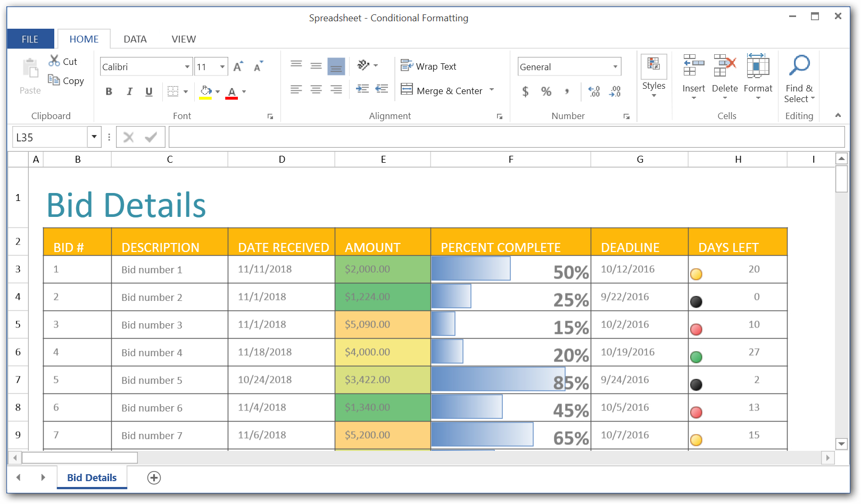Click the Cut scissors icon

click(x=54, y=61)
